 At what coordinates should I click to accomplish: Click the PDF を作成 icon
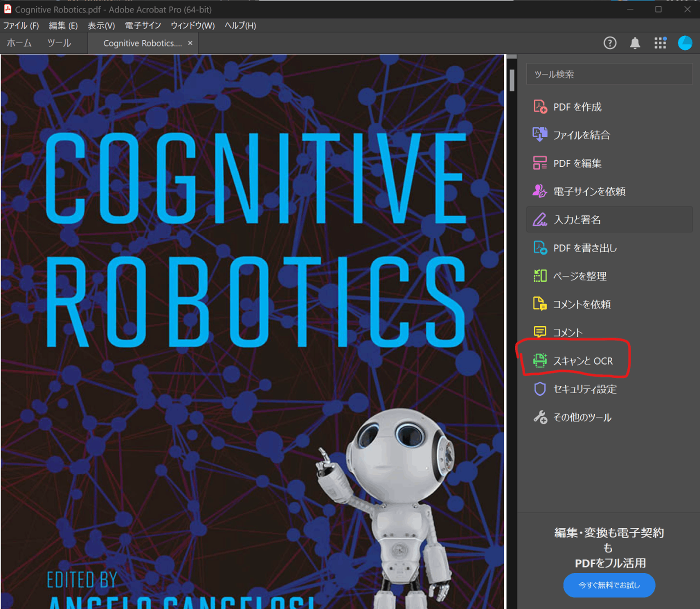pyautogui.click(x=540, y=106)
